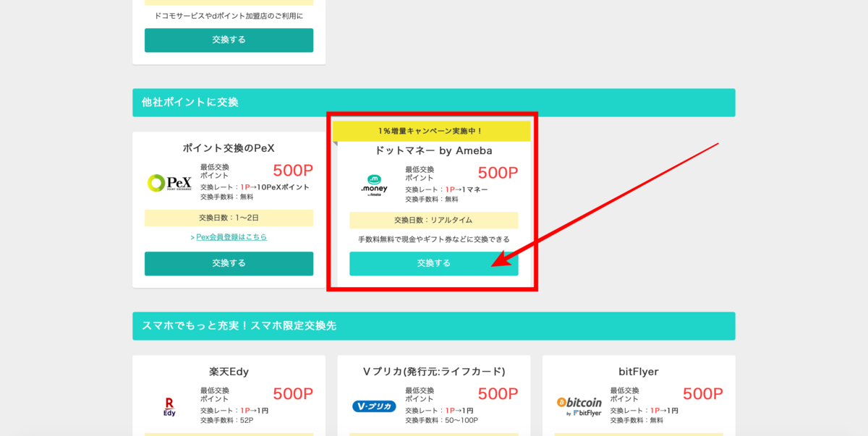
Task: Click the スマホ限定交換先 section header
Action: click(433, 326)
